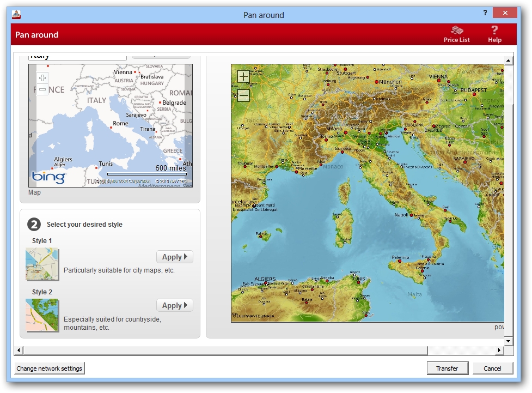The height and width of the screenshot is (393, 532).
Task: Click 'Select your desired style' heading
Action: tap(84, 225)
